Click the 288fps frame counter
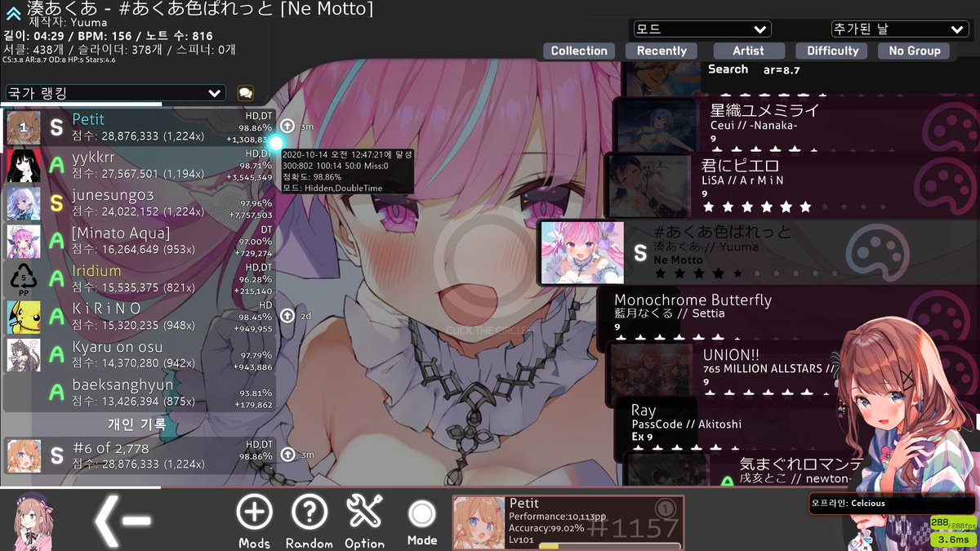Viewport: 980px width, 551px height. click(x=952, y=523)
